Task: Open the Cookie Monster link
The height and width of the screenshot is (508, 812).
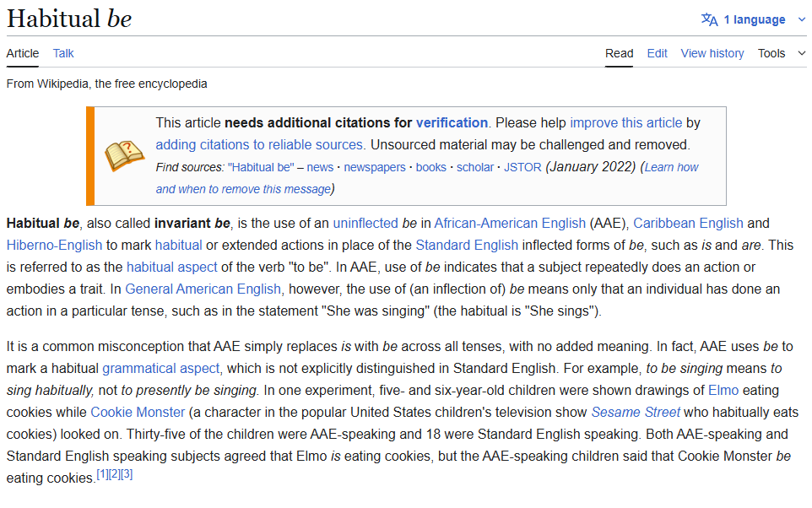Action: point(138,412)
